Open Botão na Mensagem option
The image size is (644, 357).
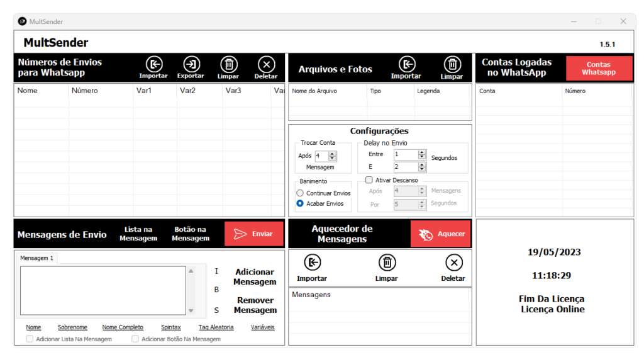(x=191, y=234)
